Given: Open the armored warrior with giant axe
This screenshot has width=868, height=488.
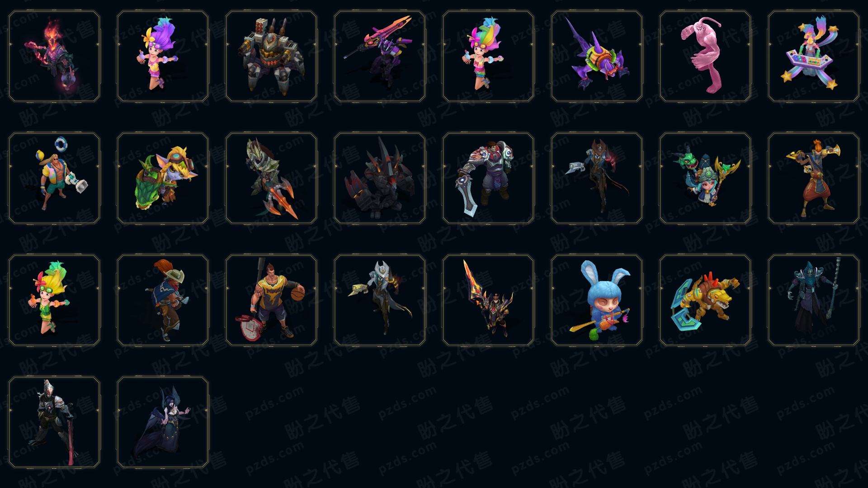Looking at the screenshot, I should point(488,178).
